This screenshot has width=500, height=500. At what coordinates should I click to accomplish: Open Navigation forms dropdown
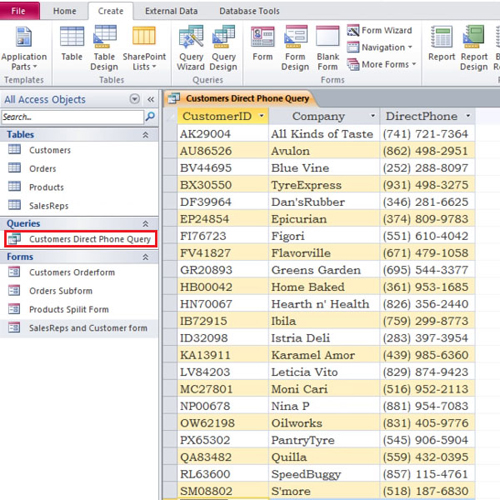click(379, 47)
